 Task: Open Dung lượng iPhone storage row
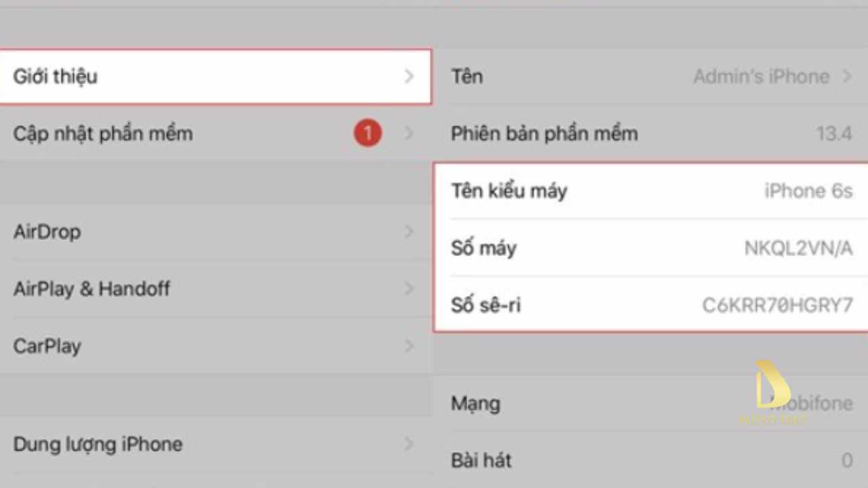click(216, 445)
